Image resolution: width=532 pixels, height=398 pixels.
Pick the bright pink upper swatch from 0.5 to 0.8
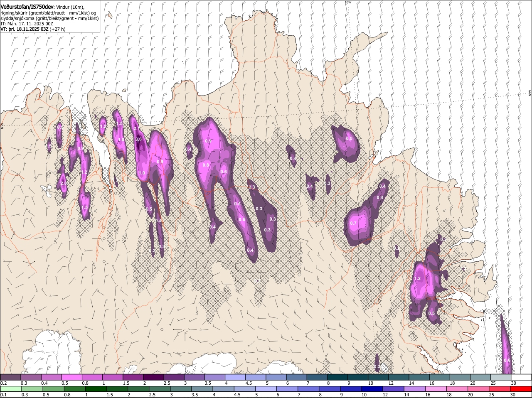tap(72, 377)
